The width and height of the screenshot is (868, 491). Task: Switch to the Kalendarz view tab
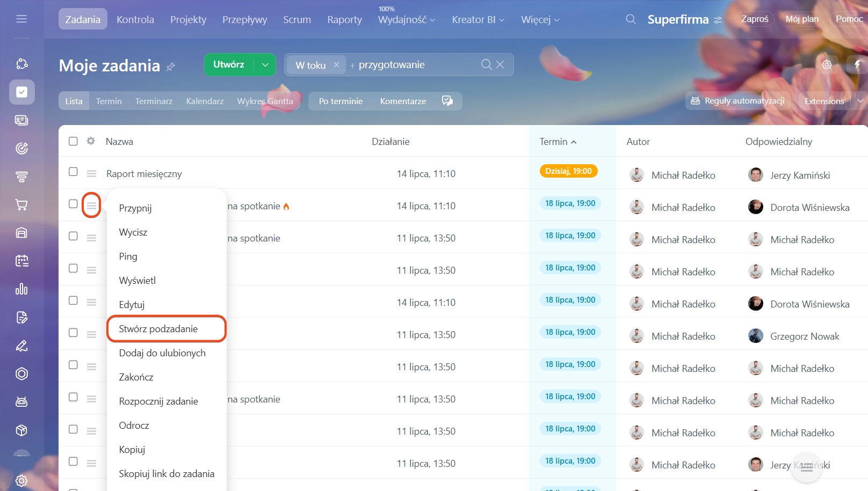[x=205, y=101]
